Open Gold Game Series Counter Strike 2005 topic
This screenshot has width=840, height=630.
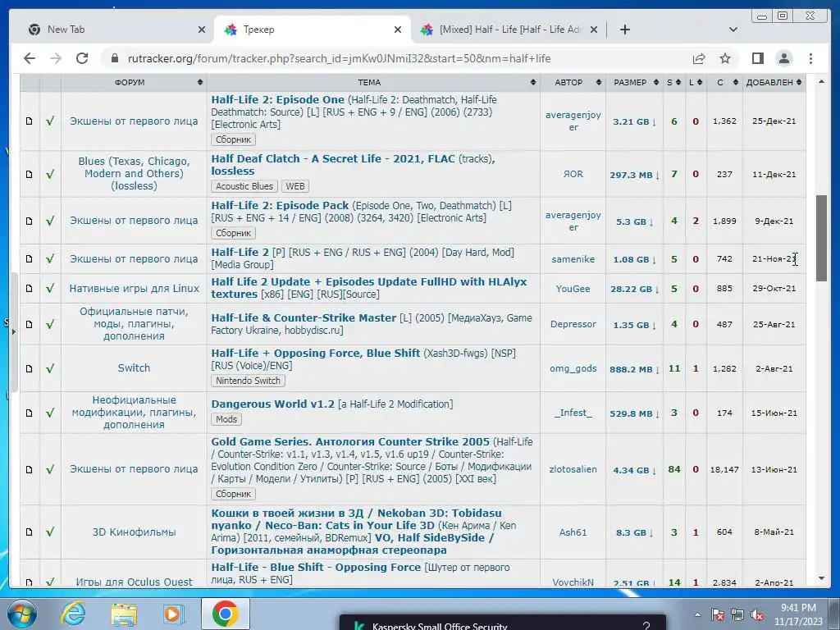pyautogui.click(x=349, y=441)
